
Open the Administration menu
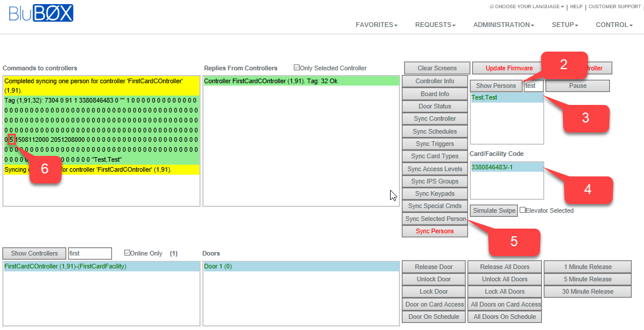(x=503, y=25)
